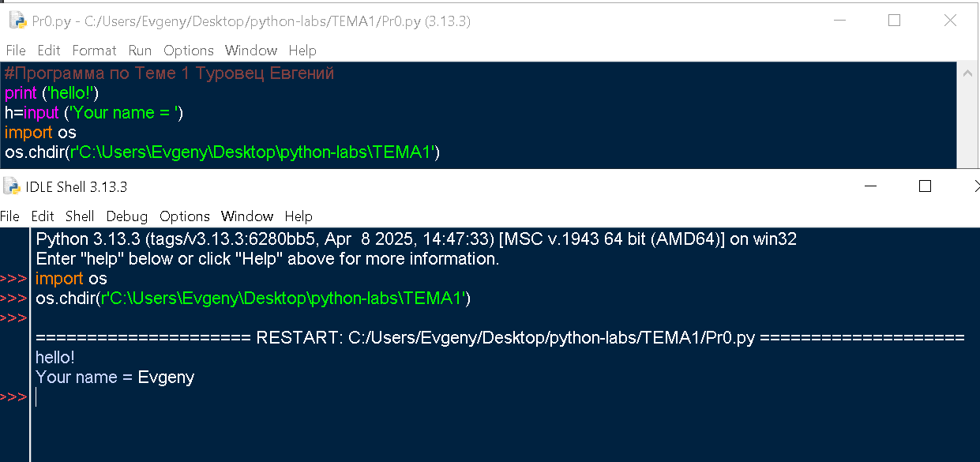Click the IDLE Shell window Python icon
The image size is (980, 462).
pos(12,187)
